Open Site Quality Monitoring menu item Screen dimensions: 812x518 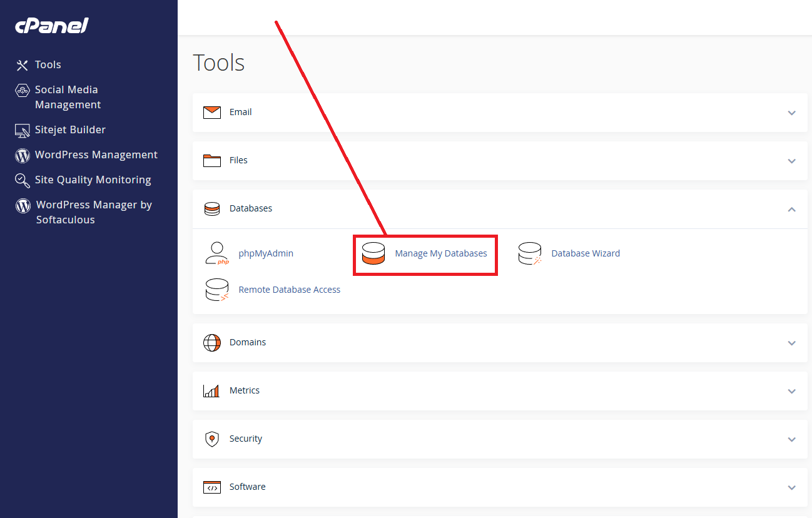pos(93,180)
